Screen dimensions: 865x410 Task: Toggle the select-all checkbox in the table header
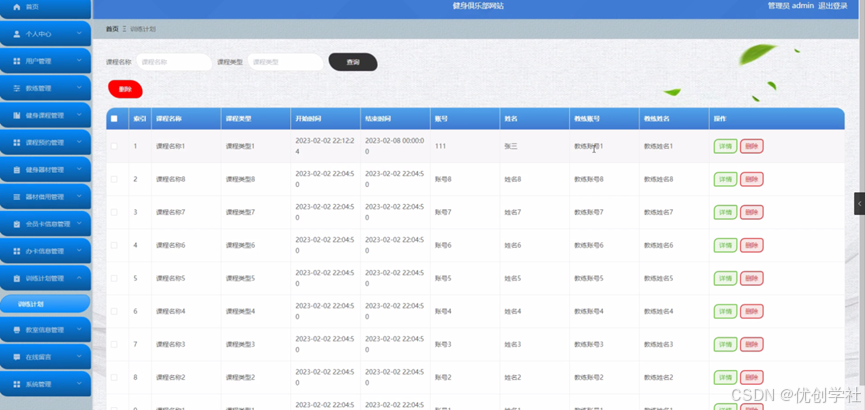coord(114,119)
